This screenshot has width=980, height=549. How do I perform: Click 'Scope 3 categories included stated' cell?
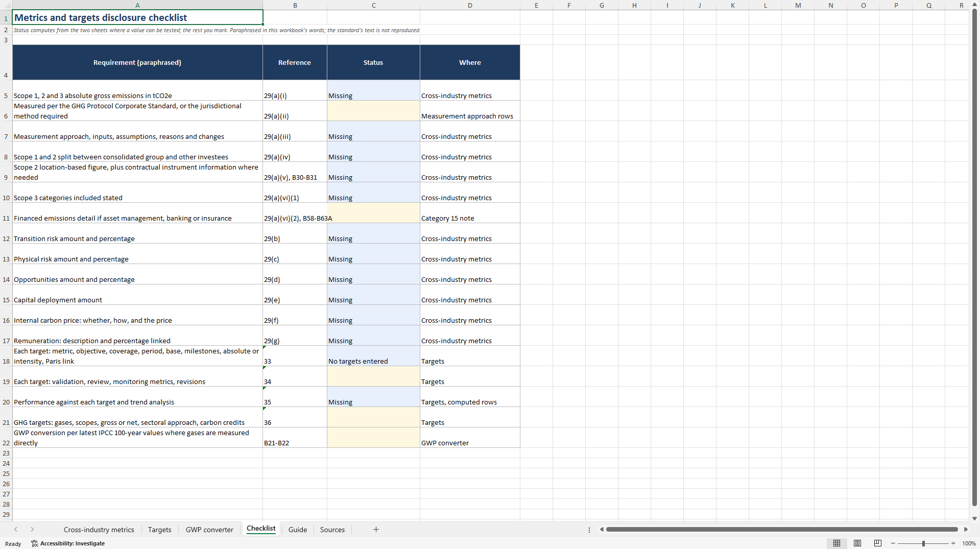(x=137, y=193)
